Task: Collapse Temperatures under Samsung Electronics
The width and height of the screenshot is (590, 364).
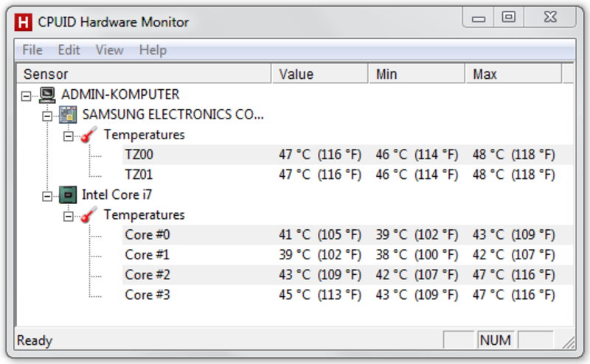Action: (x=68, y=136)
